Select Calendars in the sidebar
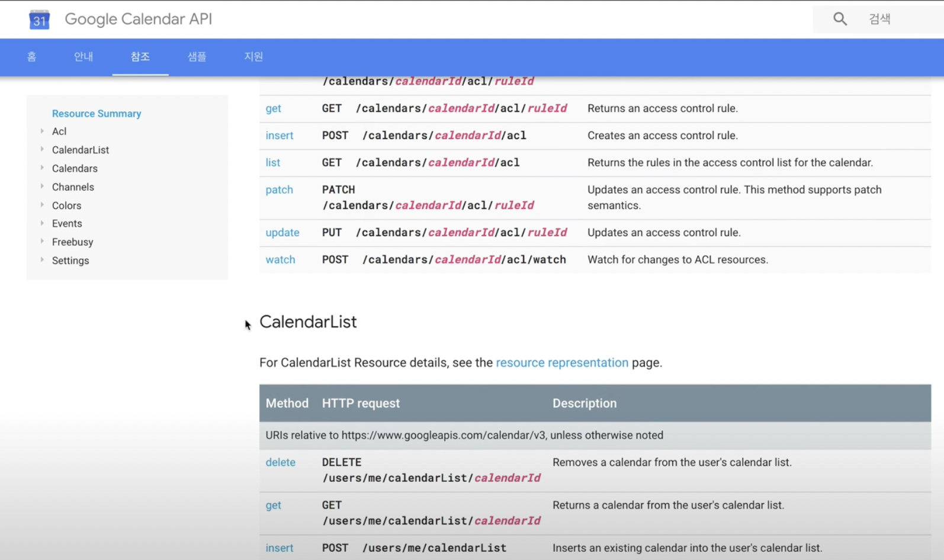Viewport: 944px width, 560px height. (75, 169)
